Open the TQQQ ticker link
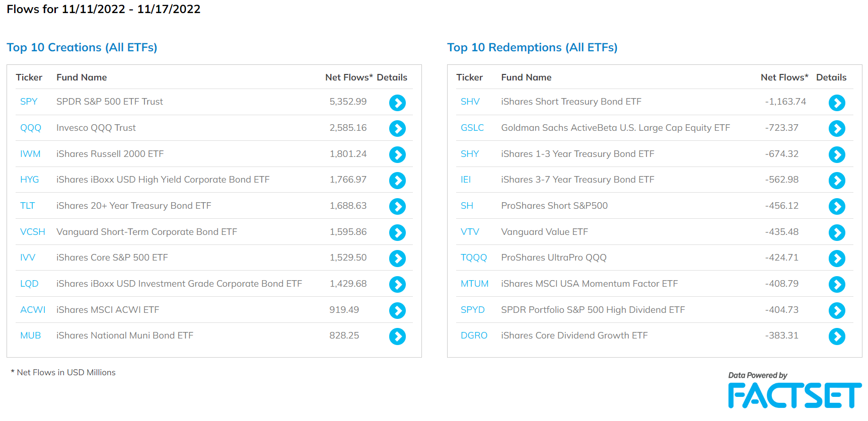This screenshot has height=421, width=868. 474,258
